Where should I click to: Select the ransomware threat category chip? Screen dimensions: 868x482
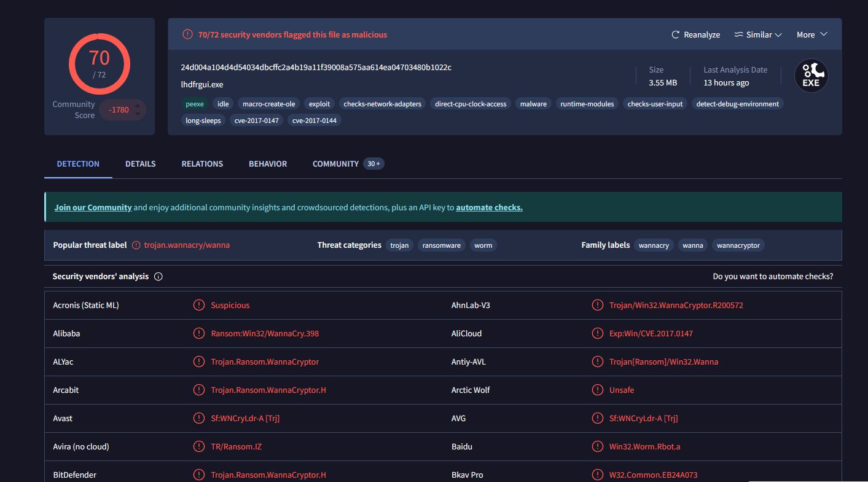pyautogui.click(x=442, y=245)
